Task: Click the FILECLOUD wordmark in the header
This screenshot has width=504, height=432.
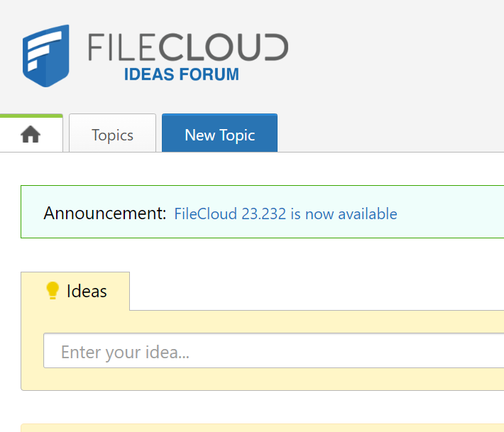Action: click(188, 48)
